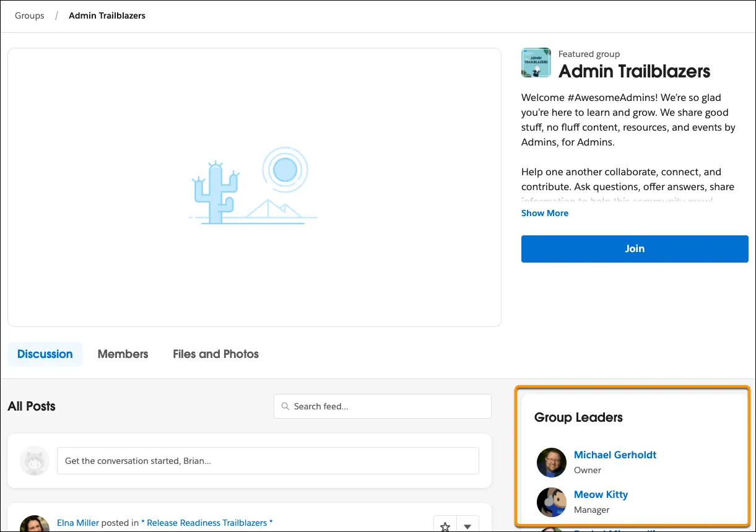Screen dimensions: 756x532
Task: Click Meow Kitty's avatar photo
Action: tap(552, 502)
